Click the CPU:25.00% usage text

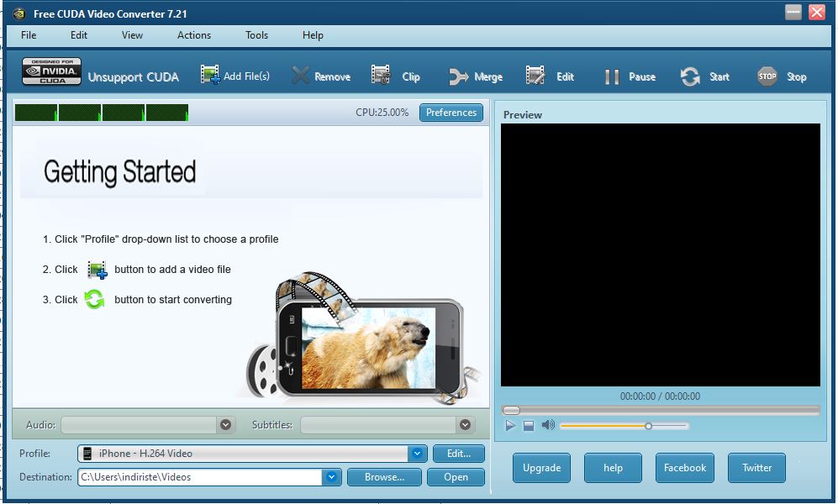pyautogui.click(x=382, y=113)
